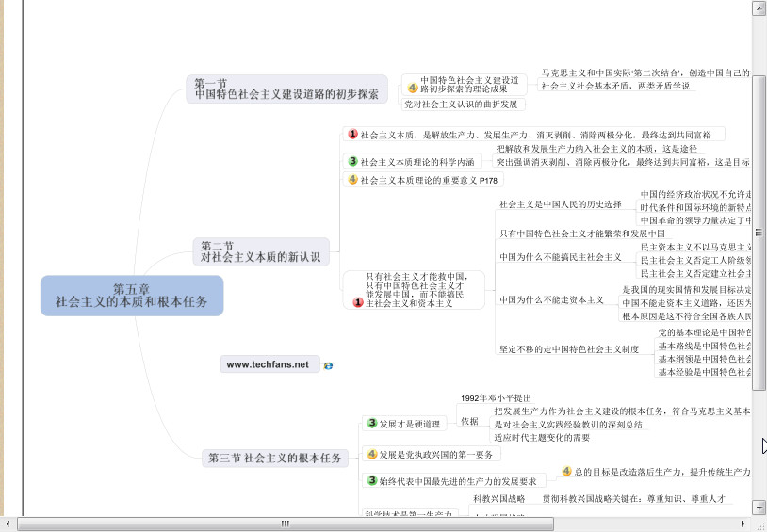This screenshot has width=767, height=532.
Task: Click the red priority 1 marker on 社会主义本质，是解放生产力
Action: pyautogui.click(x=352, y=134)
